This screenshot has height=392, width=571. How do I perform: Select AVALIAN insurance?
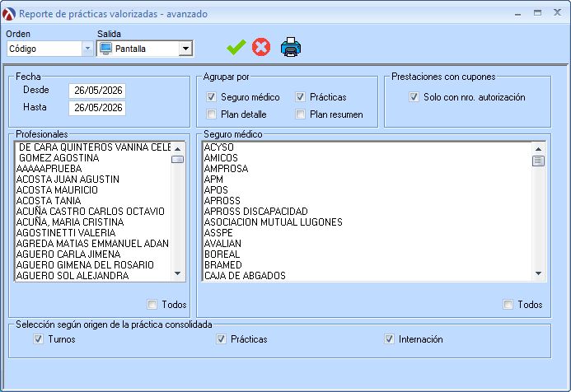367,244
